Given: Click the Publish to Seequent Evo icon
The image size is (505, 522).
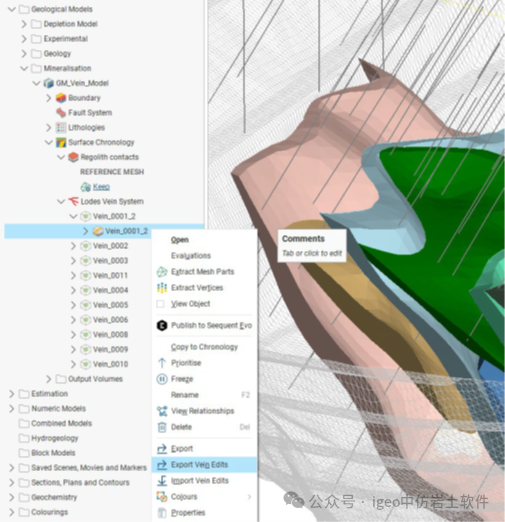Looking at the screenshot, I should (x=162, y=325).
